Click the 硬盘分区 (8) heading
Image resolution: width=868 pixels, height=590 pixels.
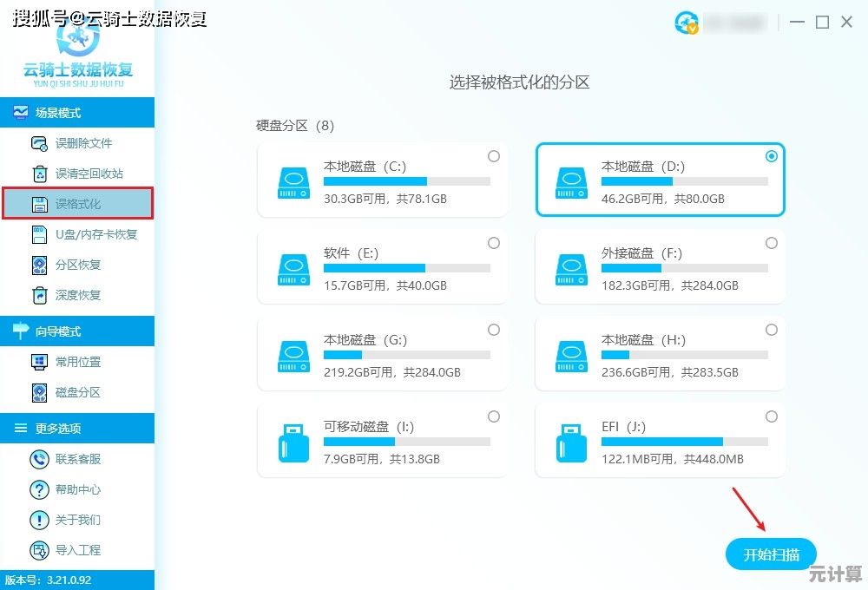[x=295, y=126]
